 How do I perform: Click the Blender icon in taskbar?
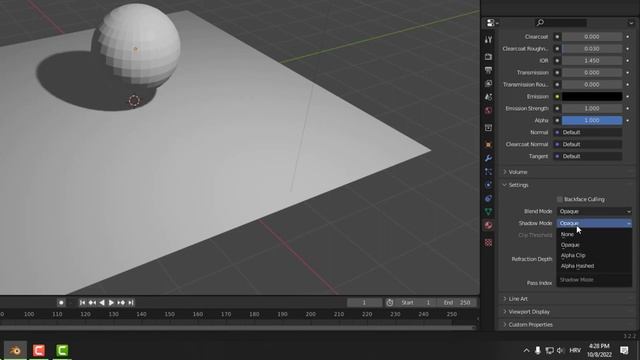pos(16,350)
